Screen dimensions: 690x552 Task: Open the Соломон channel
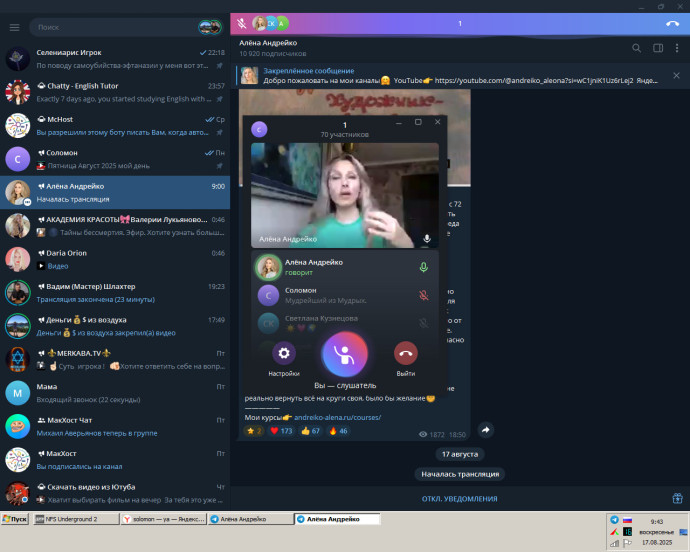(115, 159)
